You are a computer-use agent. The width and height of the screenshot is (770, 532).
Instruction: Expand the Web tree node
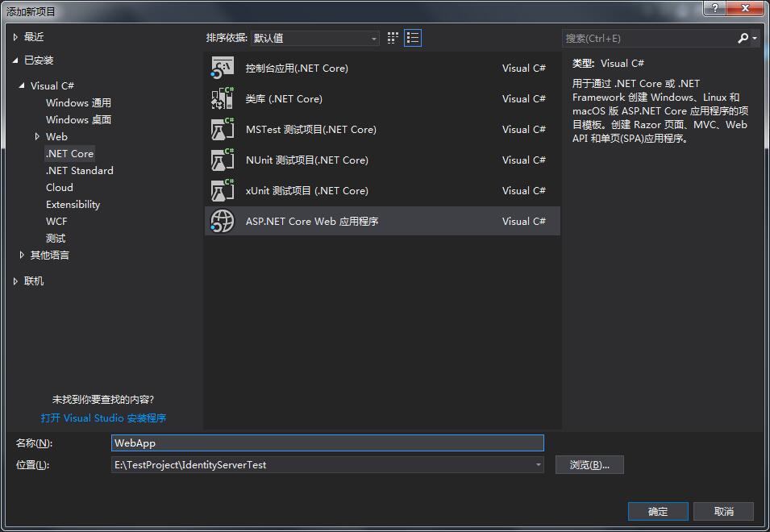click(37, 136)
